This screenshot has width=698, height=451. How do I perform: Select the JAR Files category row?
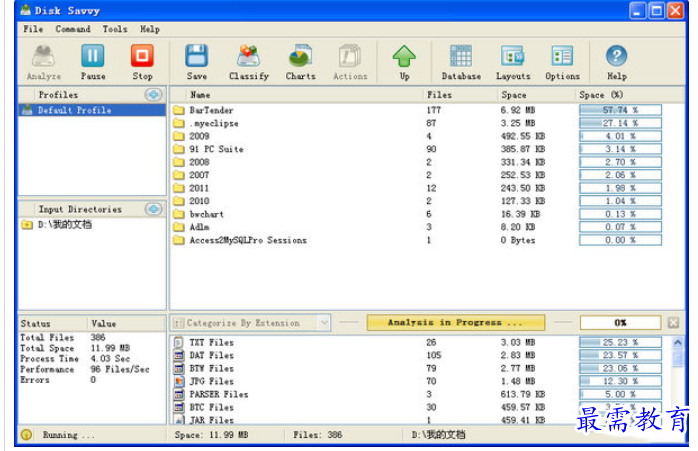point(417,419)
